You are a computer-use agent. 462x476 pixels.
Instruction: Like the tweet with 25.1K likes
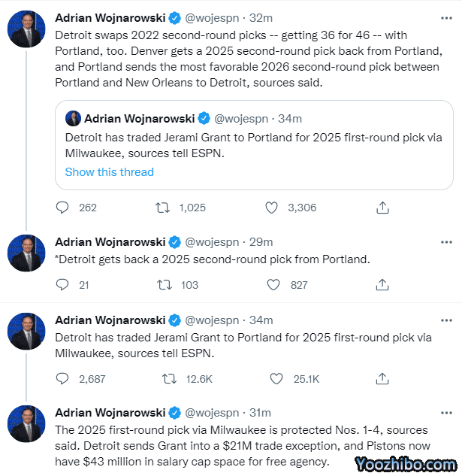point(275,379)
